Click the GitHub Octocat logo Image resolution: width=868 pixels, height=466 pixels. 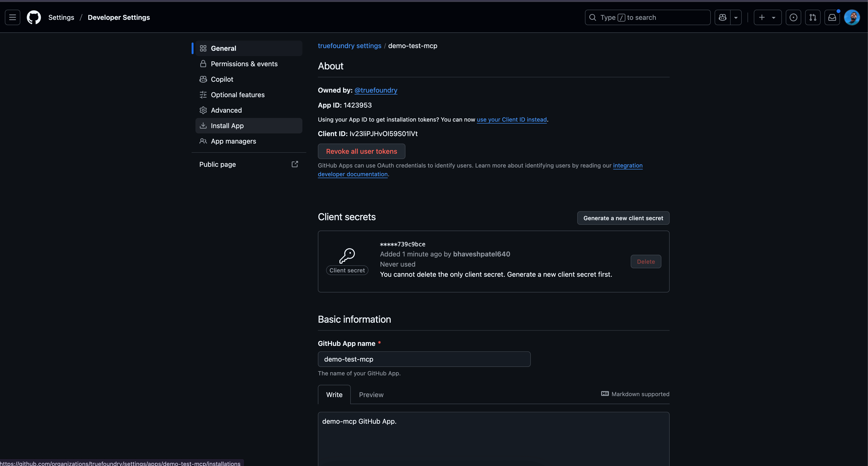point(34,17)
